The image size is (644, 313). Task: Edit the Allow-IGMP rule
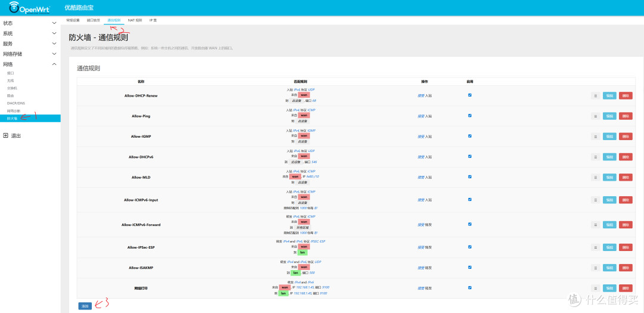point(609,137)
